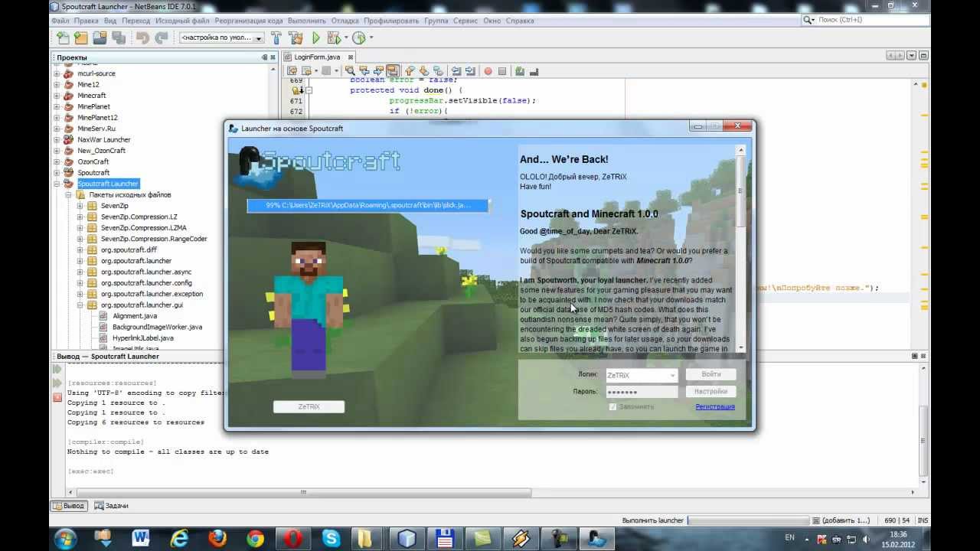Click the ZeTRiX button under the character
The width and height of the screenshot is (980, 551).
click(x=309, y=406)
